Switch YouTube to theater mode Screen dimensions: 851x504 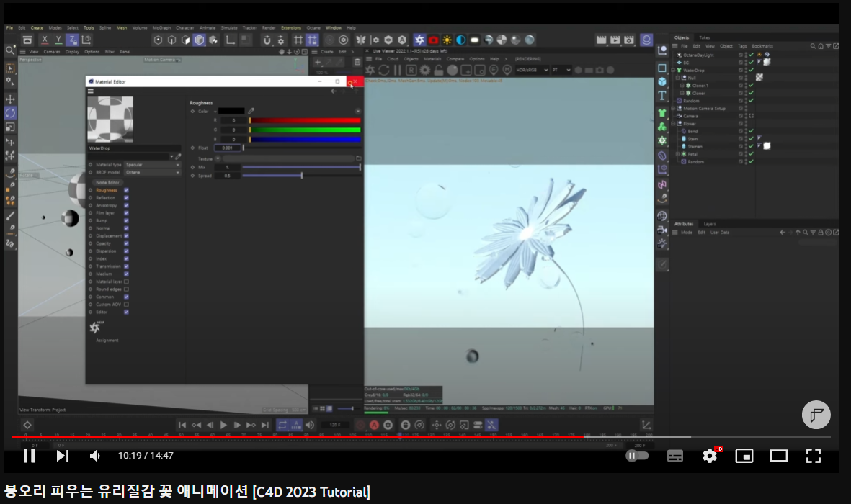tap(778, 456)
